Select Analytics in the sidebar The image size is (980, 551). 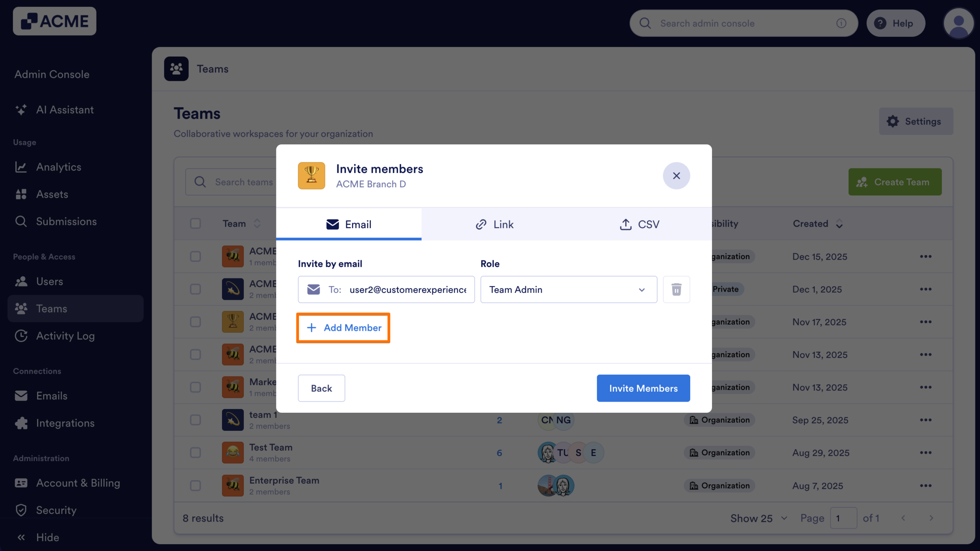tap(59, 167)
